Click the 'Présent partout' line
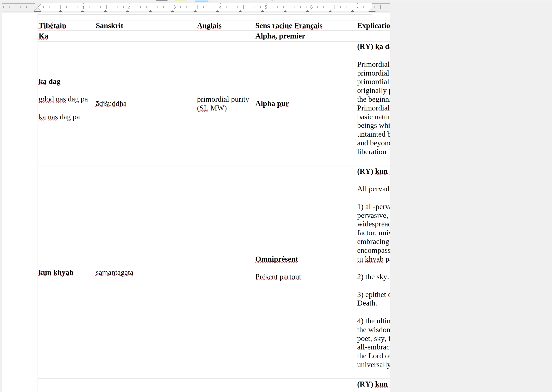The height and width of the screenshot is (392, 552). click(278, 277)
